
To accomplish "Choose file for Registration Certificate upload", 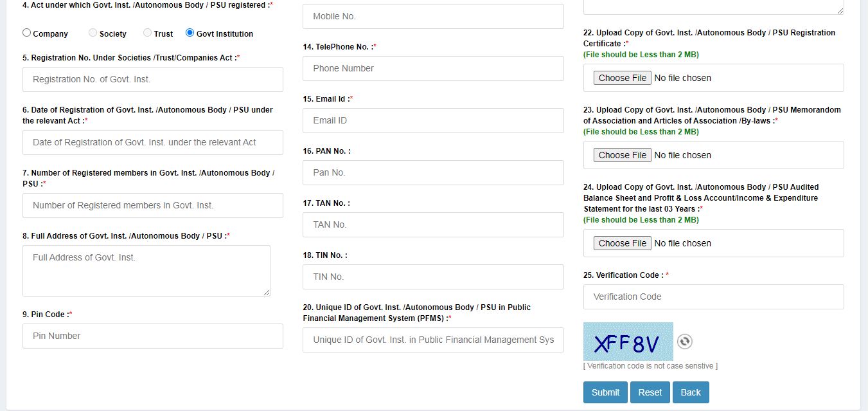I will 622,78.
